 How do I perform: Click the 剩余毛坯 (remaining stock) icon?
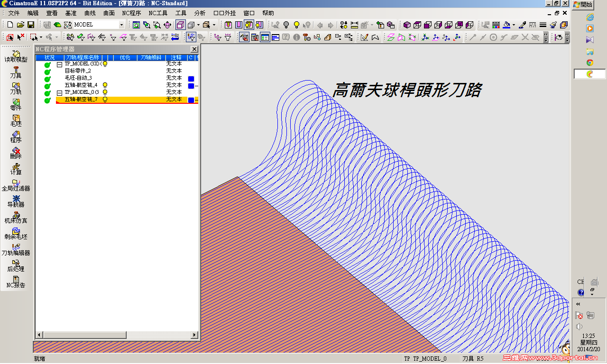16,233
